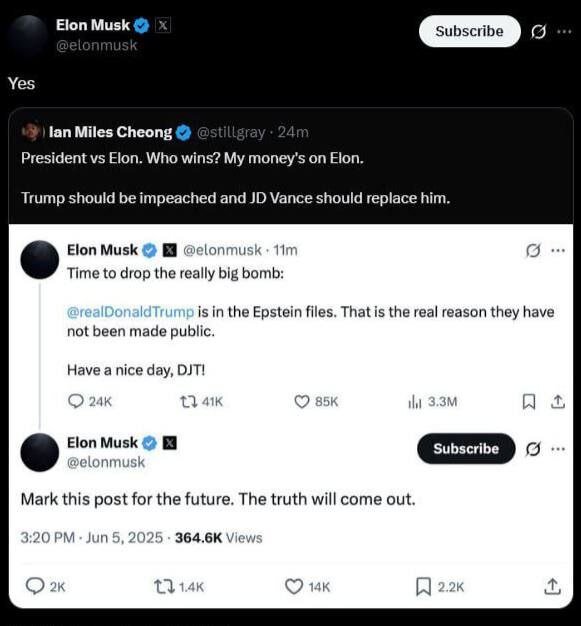Click the white Subscribe button at top
The height and width of the screenshot is (626, 581).
[470, 31]
